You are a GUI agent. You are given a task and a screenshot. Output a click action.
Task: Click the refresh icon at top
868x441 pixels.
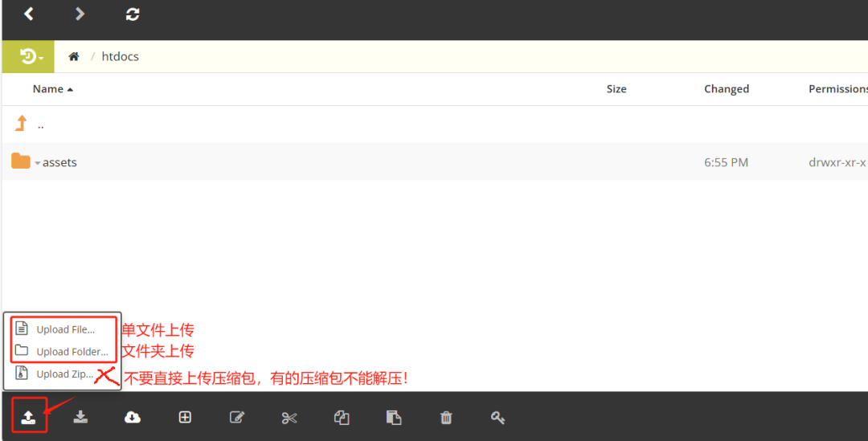(133, 14)
